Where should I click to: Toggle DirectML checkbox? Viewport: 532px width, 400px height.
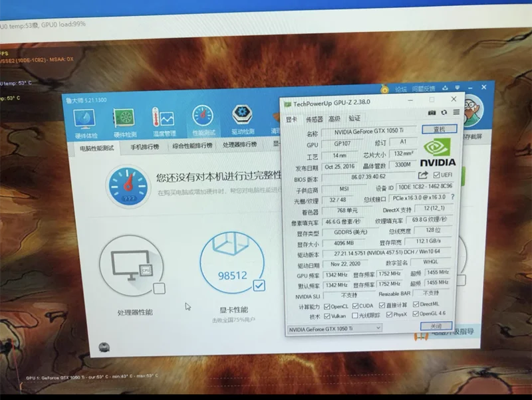pos(416,304)
